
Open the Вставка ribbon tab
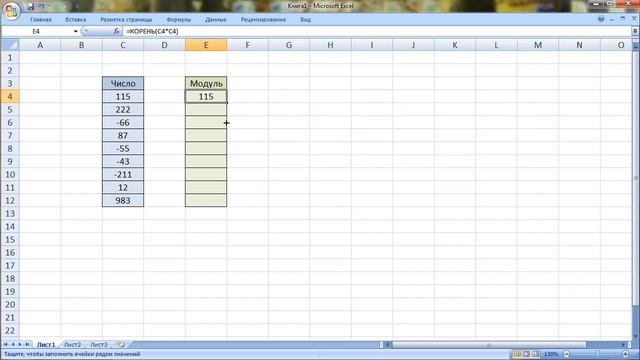76,20
